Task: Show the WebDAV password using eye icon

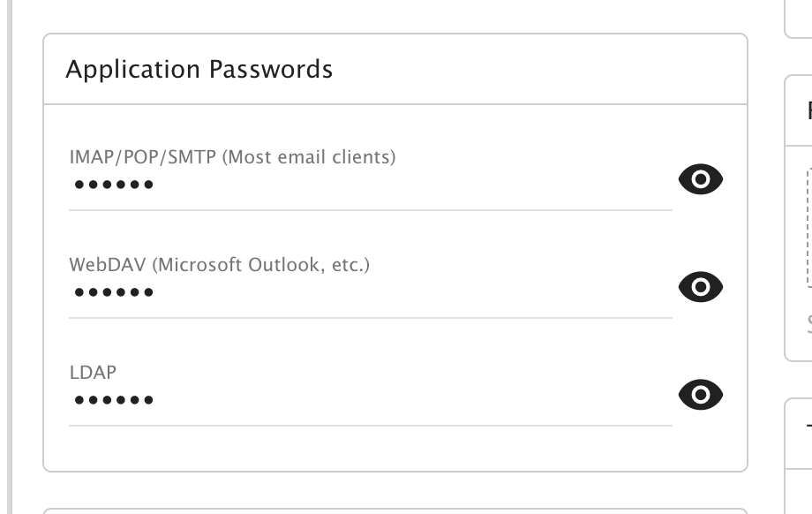Action: point(700,287)
